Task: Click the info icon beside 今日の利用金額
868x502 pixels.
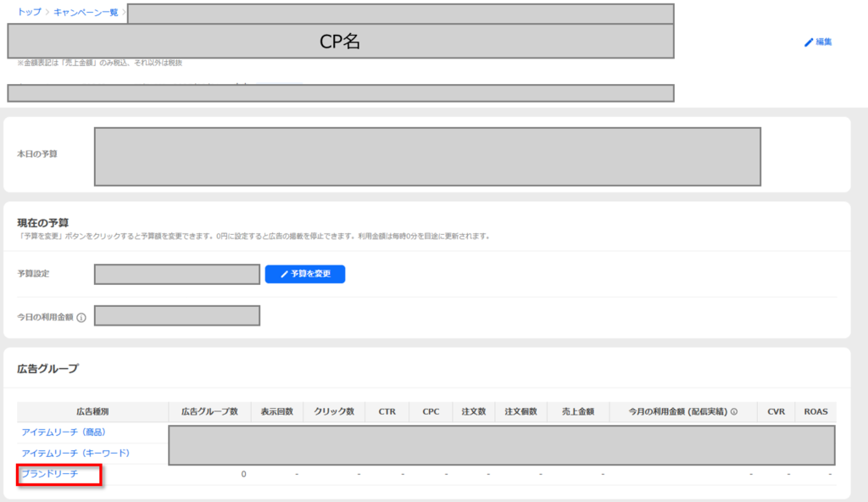Action: [81, 318]
